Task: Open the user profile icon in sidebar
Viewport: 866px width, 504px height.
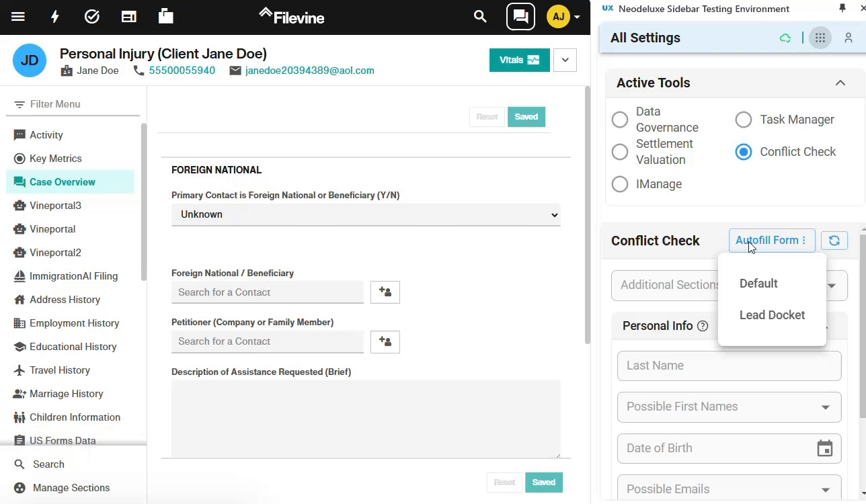Action: pos(848,38)
